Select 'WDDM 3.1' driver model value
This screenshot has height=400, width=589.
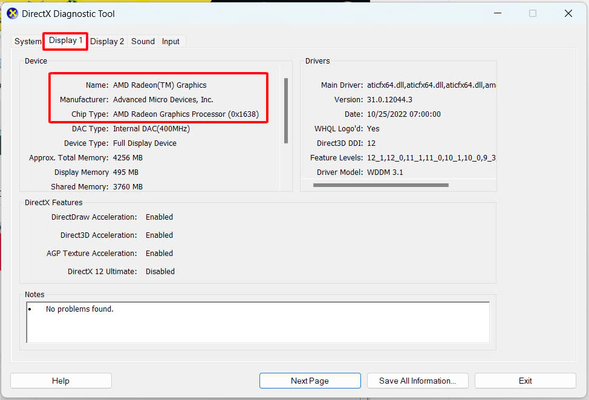[x=385, y=172]
